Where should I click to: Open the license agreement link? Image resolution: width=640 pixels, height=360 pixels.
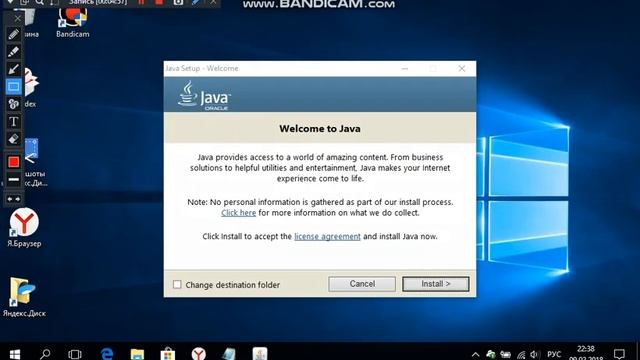click(327, 237)
